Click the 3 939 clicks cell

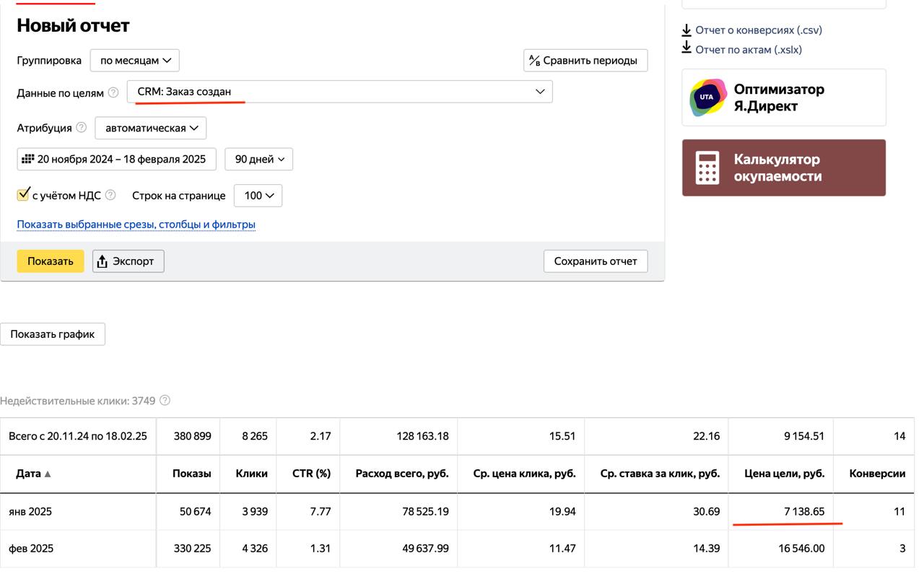click(253, 512)
